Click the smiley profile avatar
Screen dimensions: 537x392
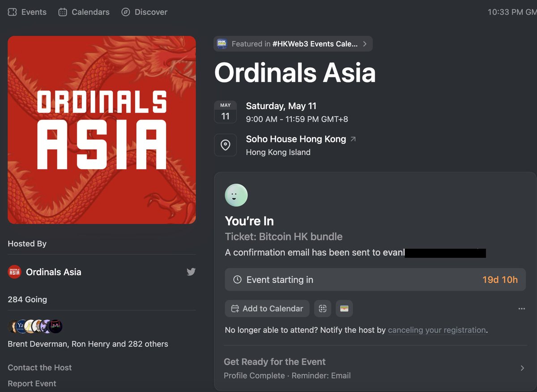tap(236, 195)
